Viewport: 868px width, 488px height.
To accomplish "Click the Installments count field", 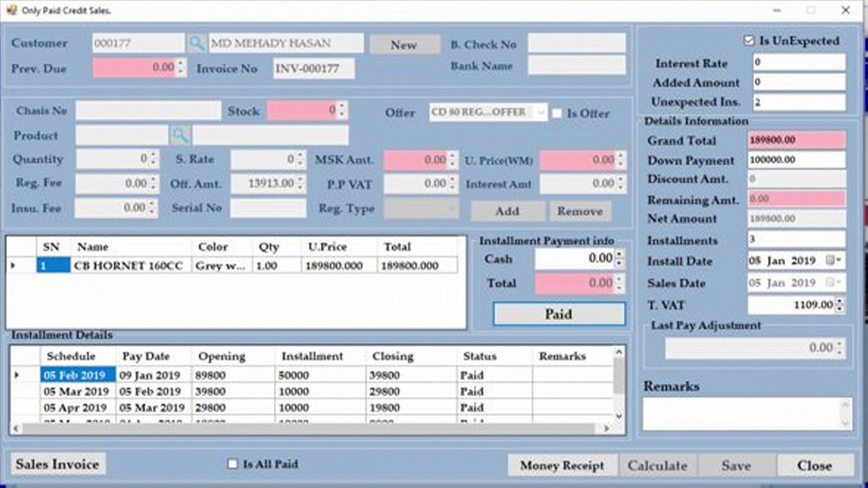I will (x=797, y=239).
